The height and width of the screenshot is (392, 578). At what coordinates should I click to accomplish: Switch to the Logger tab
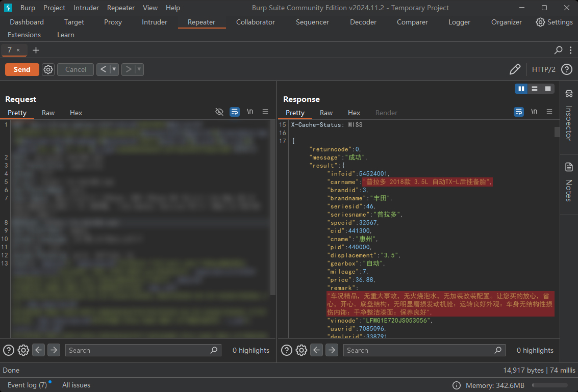(459, 22)
